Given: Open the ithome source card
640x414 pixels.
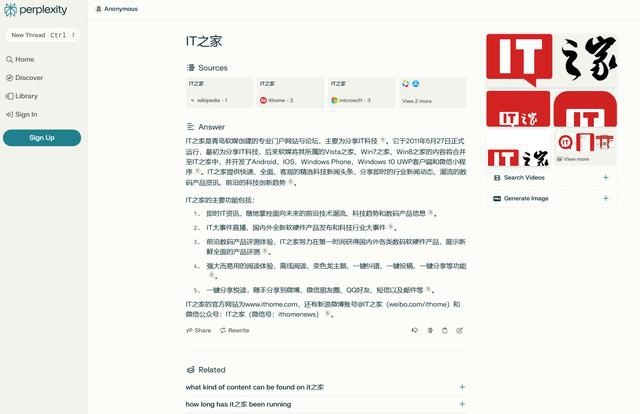Looking at the screenshot, I should pos(291,92).
